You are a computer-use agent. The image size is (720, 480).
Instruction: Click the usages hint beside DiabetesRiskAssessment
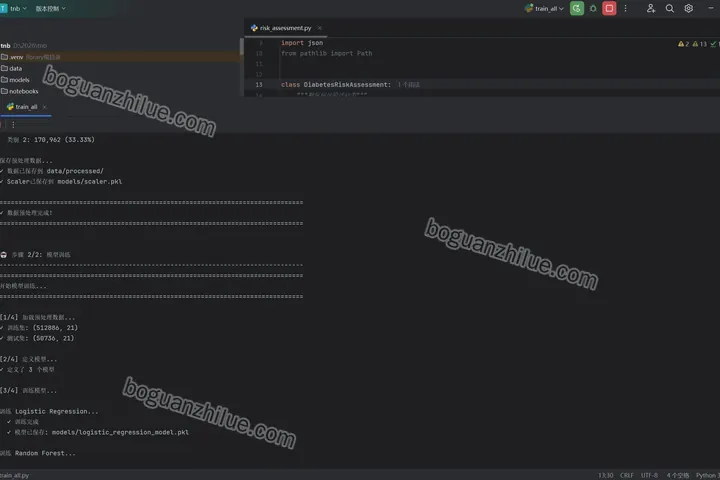click(409, 85)
